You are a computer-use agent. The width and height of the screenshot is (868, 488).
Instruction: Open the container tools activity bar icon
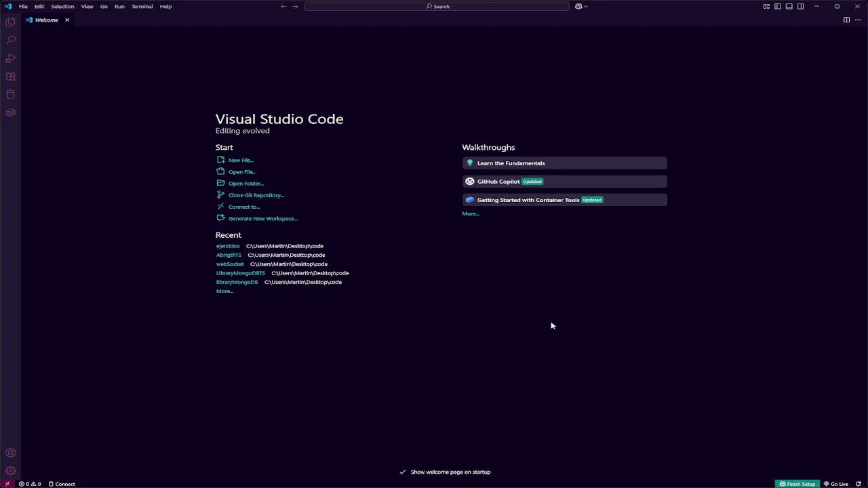[x=10, y=113]
